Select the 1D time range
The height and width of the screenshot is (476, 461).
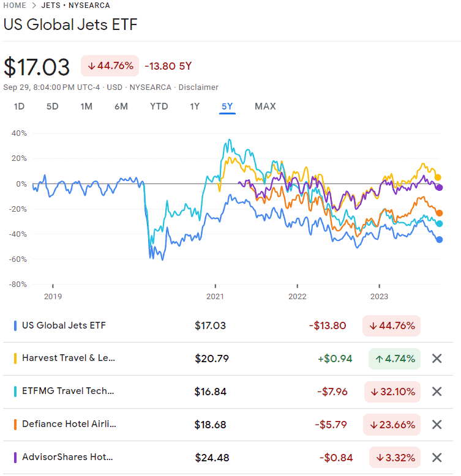click(x=19, y=106)
